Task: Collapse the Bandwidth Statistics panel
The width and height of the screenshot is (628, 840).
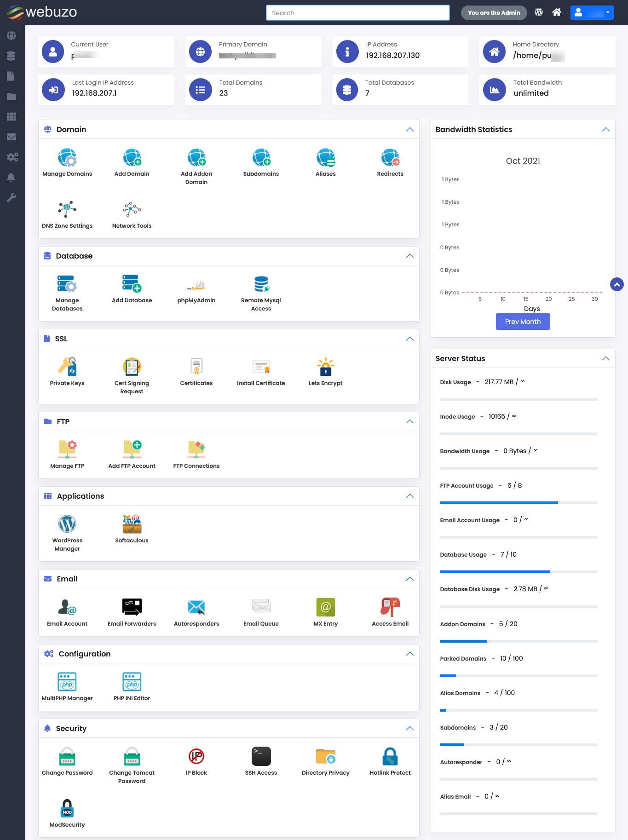Action: 605,130
